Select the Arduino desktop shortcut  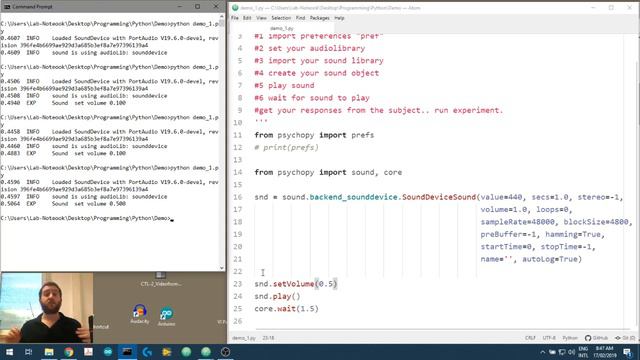167,316
